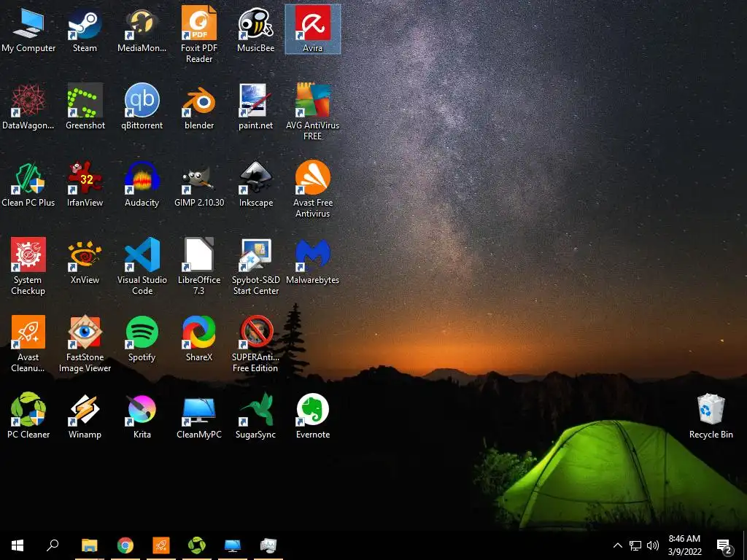This screenshot has width=747, height=560.
Task: Select the XnView icon
Action: 85,262
